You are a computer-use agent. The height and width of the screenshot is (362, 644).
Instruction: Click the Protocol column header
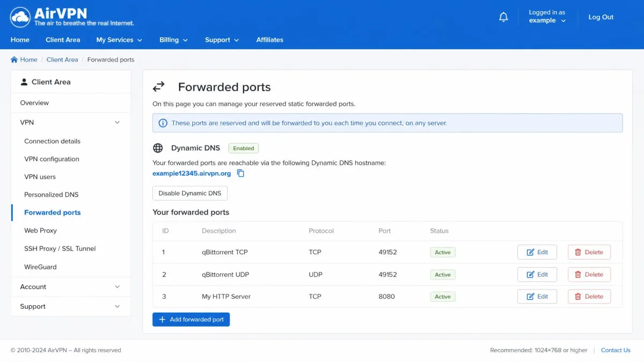pyautogui.click(x=321, y=231)
